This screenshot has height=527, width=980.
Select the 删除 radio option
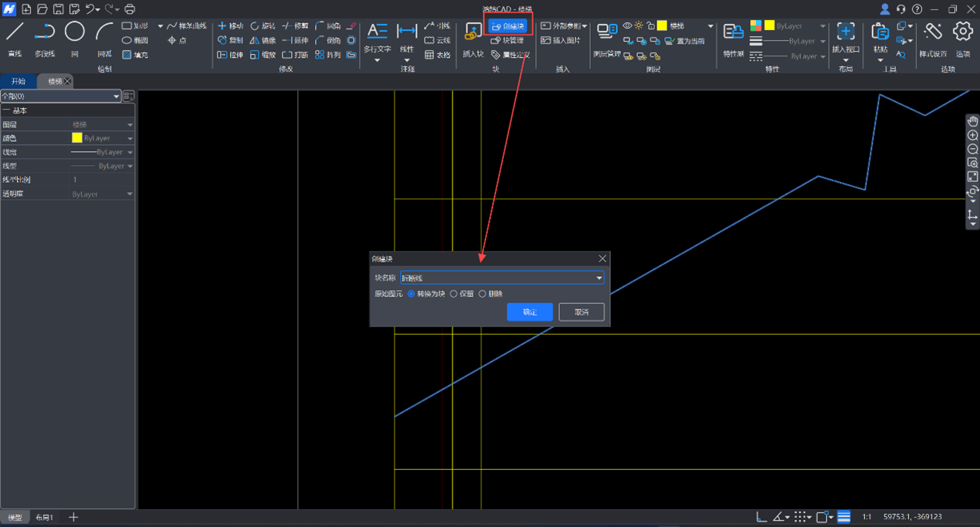[483, 294]
